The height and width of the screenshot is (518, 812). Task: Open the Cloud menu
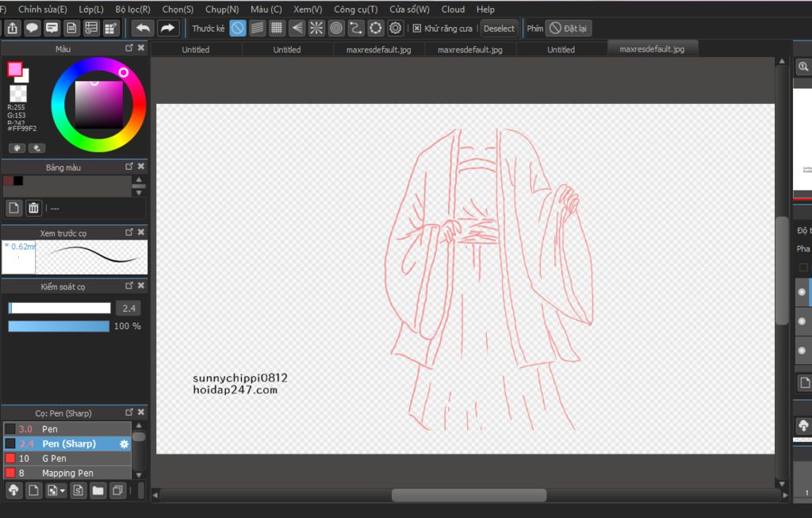[453, 10]
